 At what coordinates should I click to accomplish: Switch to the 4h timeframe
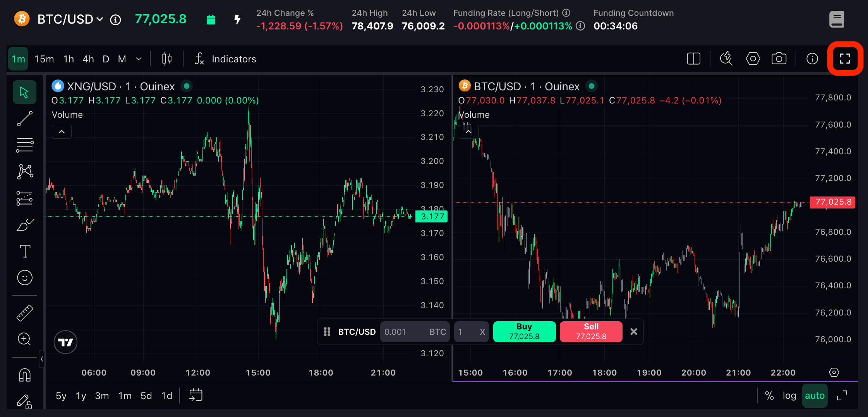(x=88, y=59)
